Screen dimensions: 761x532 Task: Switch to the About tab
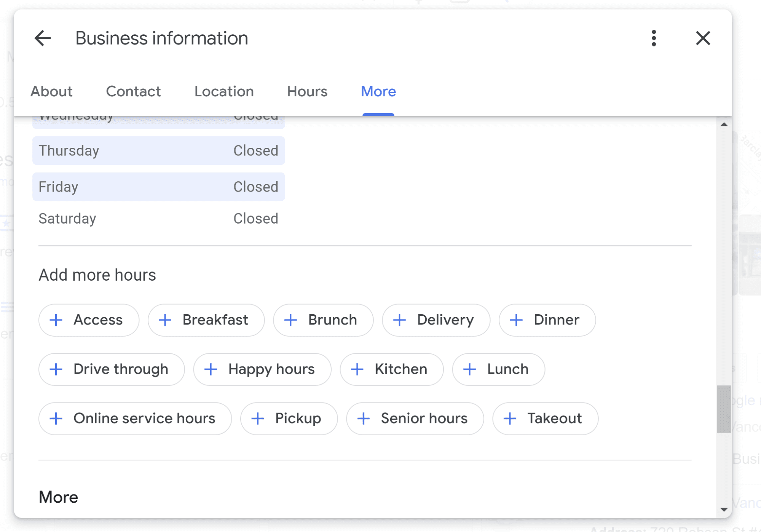(51, 91)
